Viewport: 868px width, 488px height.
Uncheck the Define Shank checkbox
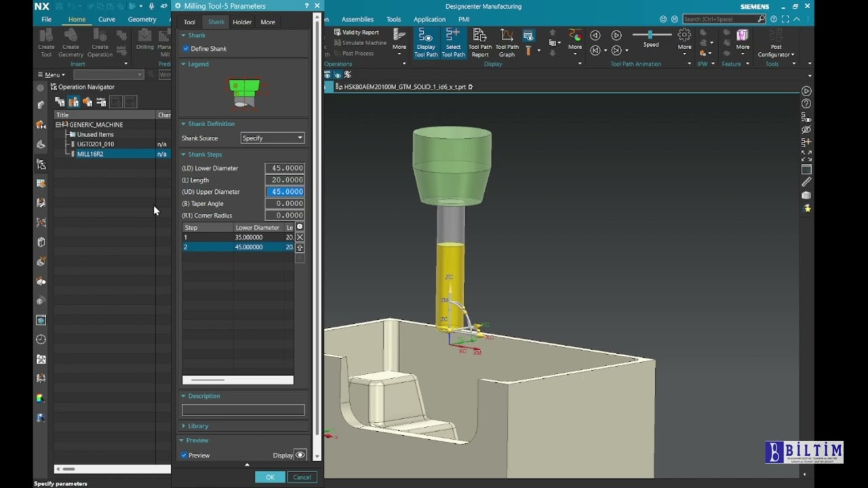[186, 49]
